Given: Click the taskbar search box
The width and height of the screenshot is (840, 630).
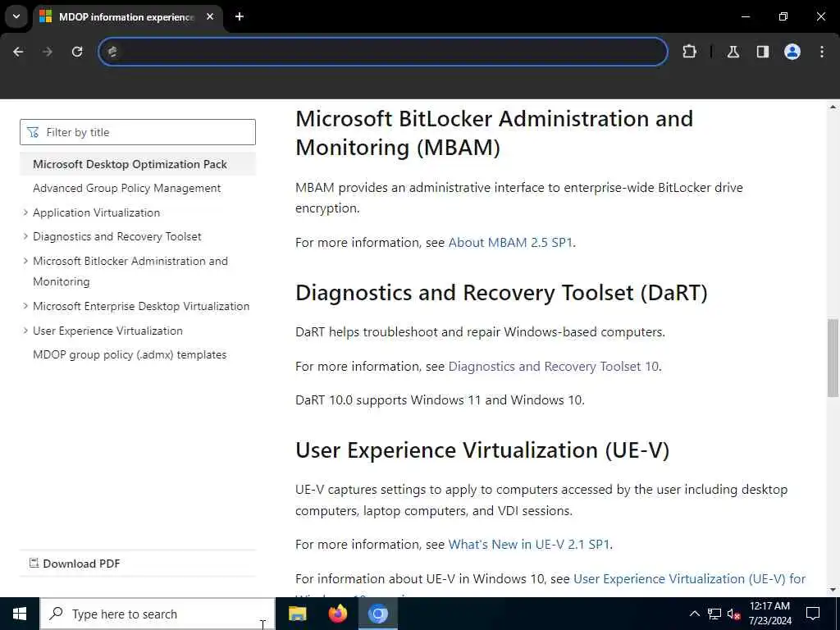Looking at the screenshot, I should (157, 614).
